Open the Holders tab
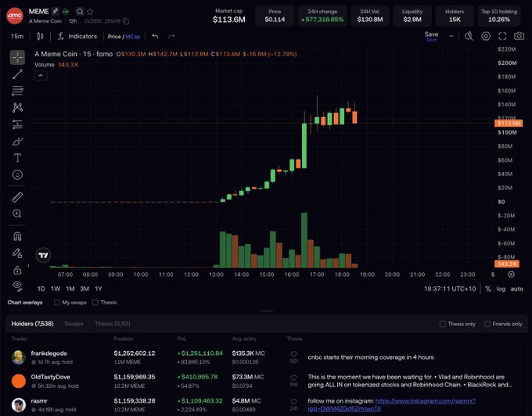 point(33,324)
